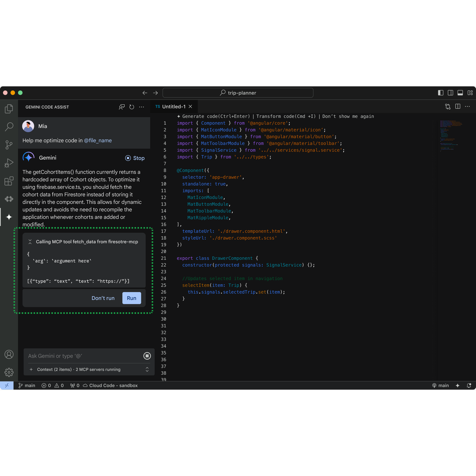The height and width of the screenshot is (476, 476).
Task: Toggle the bottom panel layout button
Action: (460, 93)
